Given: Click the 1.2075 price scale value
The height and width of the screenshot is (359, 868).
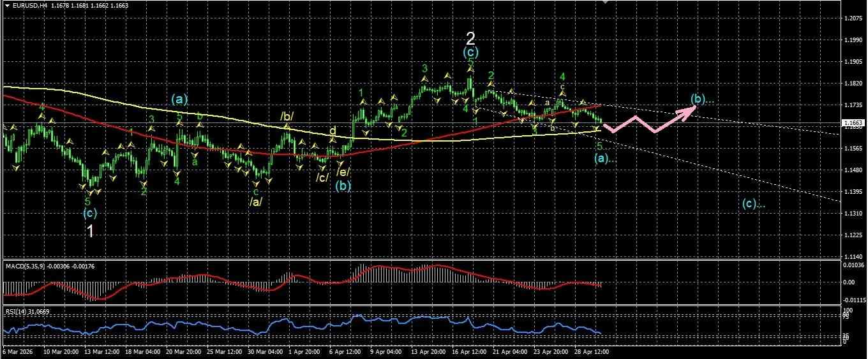Looking at the screenshot, I should click(853, 18).
